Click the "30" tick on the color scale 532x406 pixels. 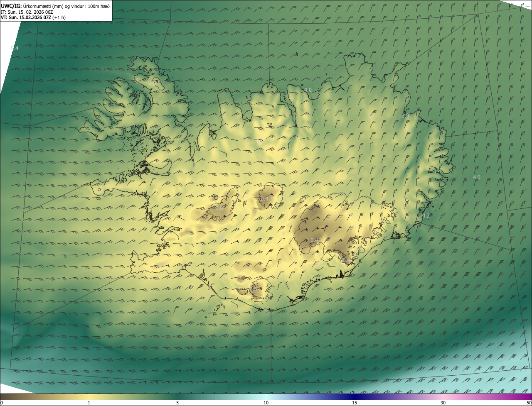coord(443,403)
